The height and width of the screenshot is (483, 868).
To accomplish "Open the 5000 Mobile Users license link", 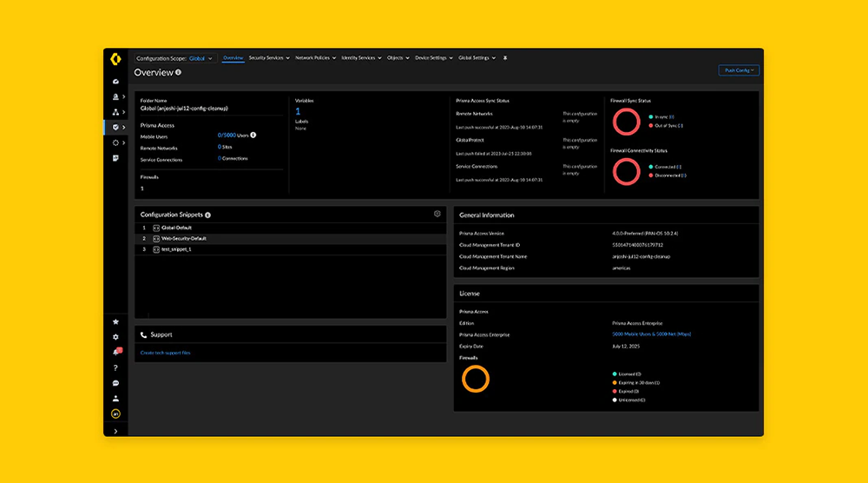I will (652, 334).
